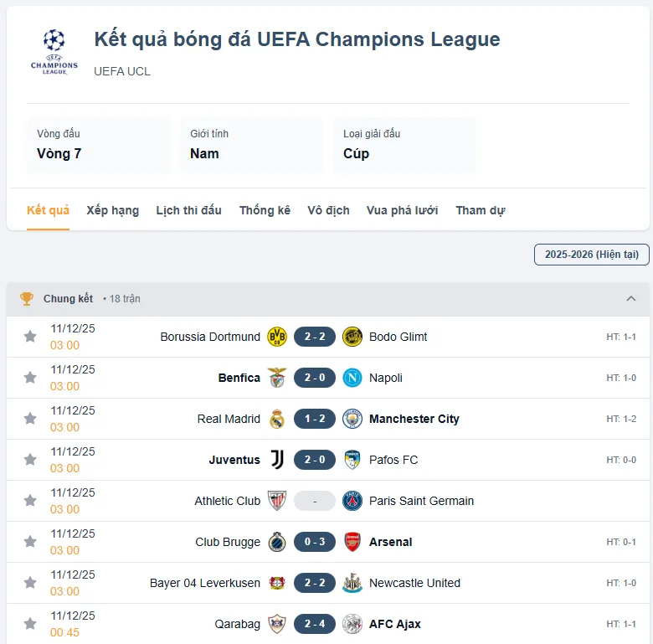Open the Vua phá lưới tab
The height and width of the screenshot is (644, 653).
coord(402,210)
